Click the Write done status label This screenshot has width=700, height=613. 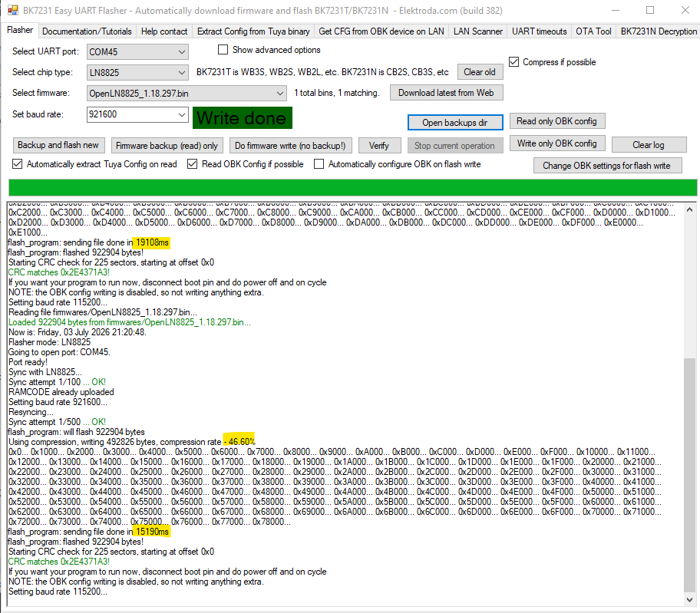click(x=243, y=118)
